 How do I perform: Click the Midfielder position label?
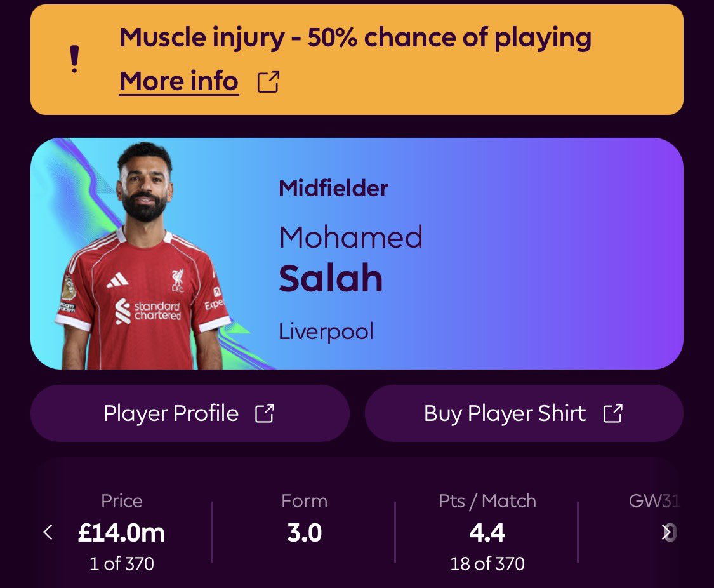pyautogui.click(x=333, y=189)
